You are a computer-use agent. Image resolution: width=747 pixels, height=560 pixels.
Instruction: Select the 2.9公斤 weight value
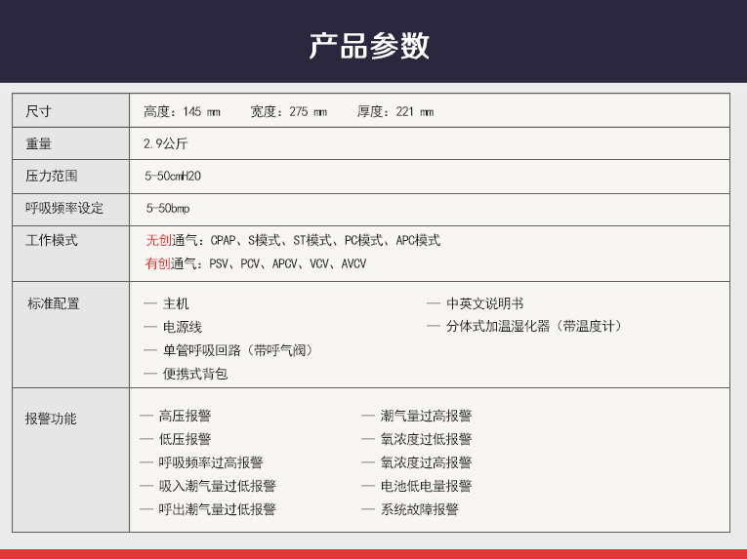click(165, 143)
